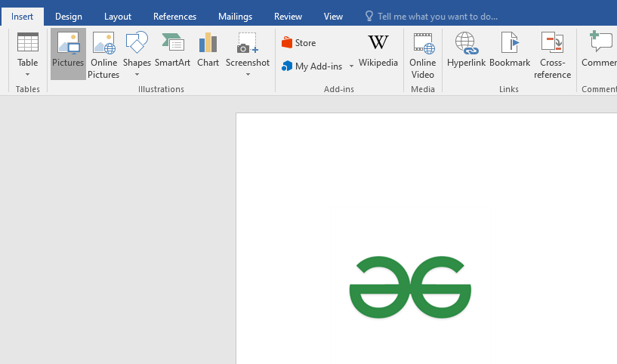
Task: Insert a Chart
Action: (208, 51)
